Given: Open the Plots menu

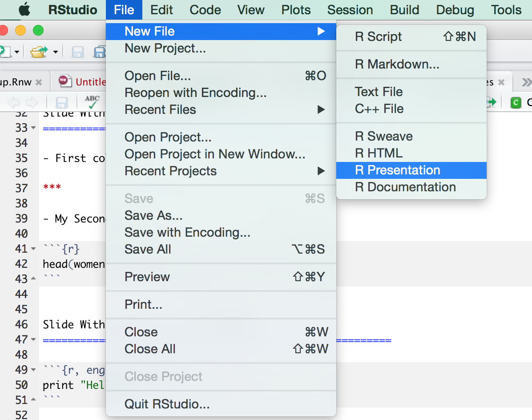Looking at the screenshot, I should point(296,10).
